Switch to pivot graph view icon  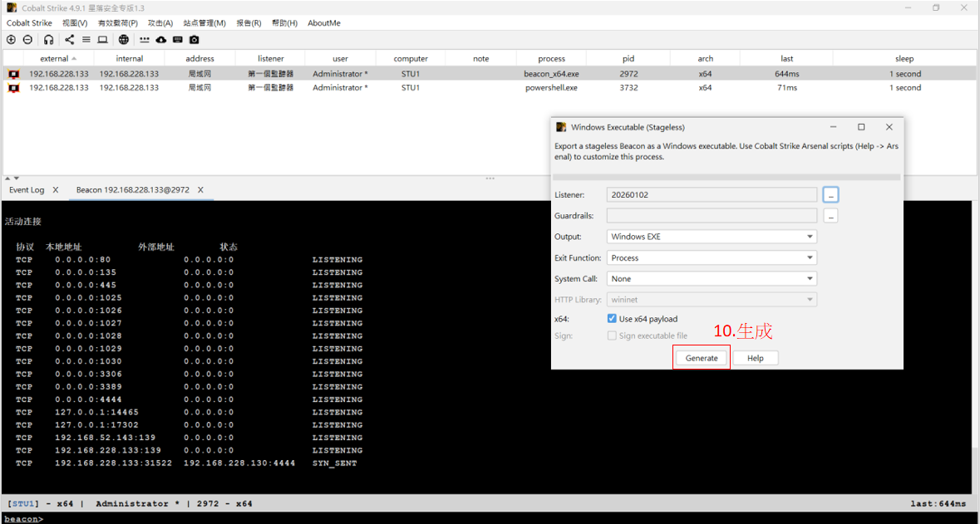(69, 40)
